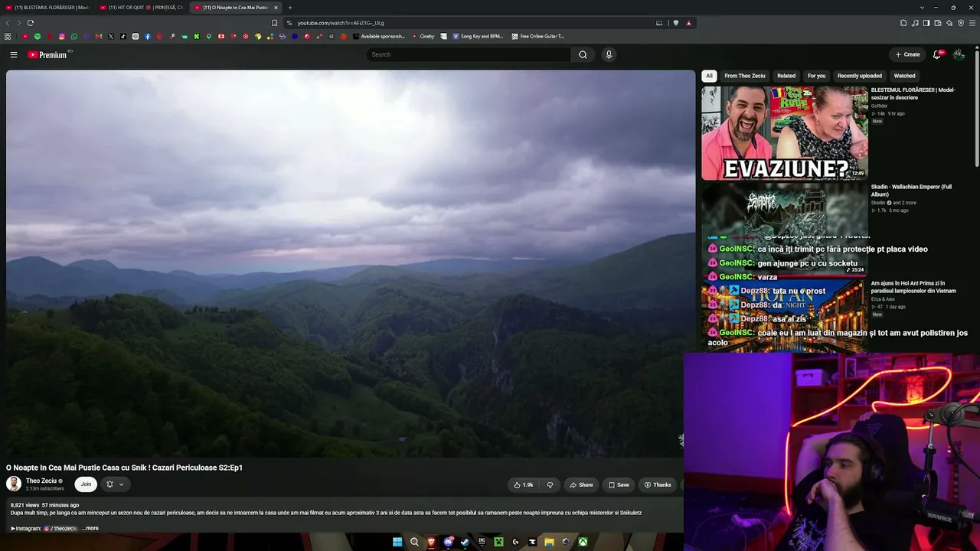Open Windows taskbar search
Viewport: 980px width, 551px height.
pyautogui.click(x=414, y=542)
